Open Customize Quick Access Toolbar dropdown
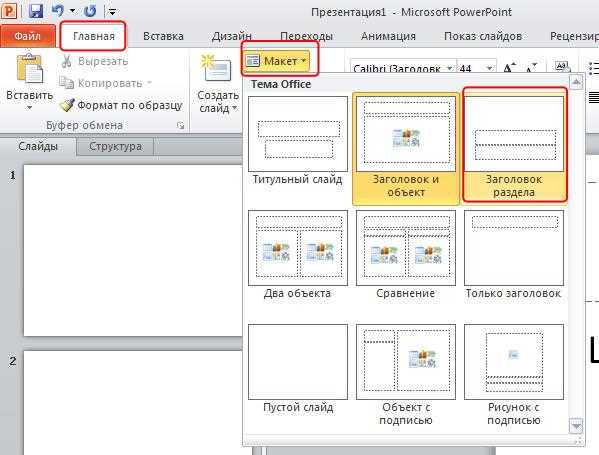 112,12
